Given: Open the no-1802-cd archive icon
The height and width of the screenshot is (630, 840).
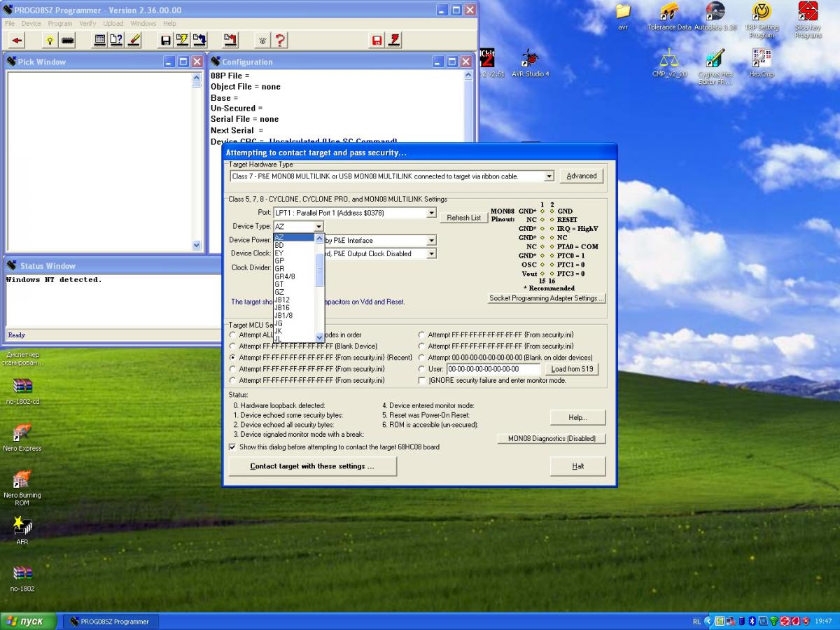Looking at the screenshot, I should 22,391.
